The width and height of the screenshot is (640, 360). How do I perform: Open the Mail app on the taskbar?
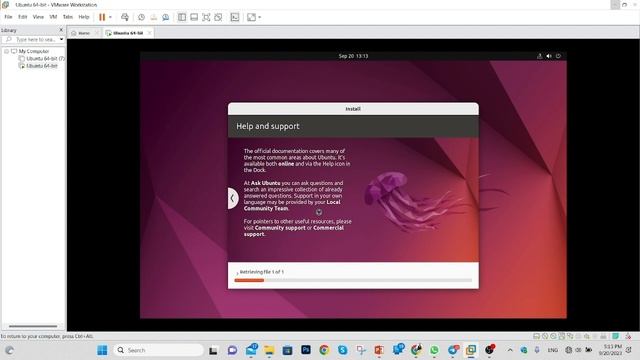click(x=251, y=350)
